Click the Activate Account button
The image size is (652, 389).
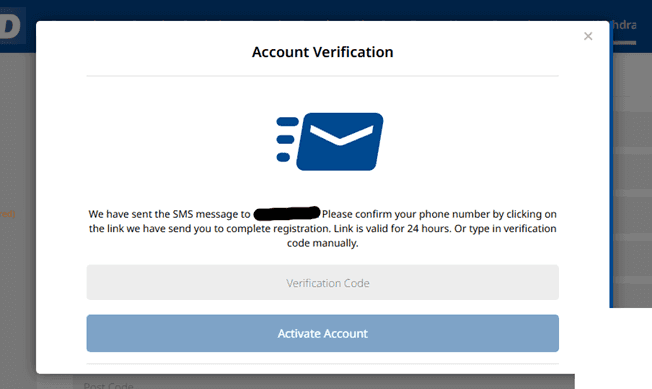click(322, 333)
